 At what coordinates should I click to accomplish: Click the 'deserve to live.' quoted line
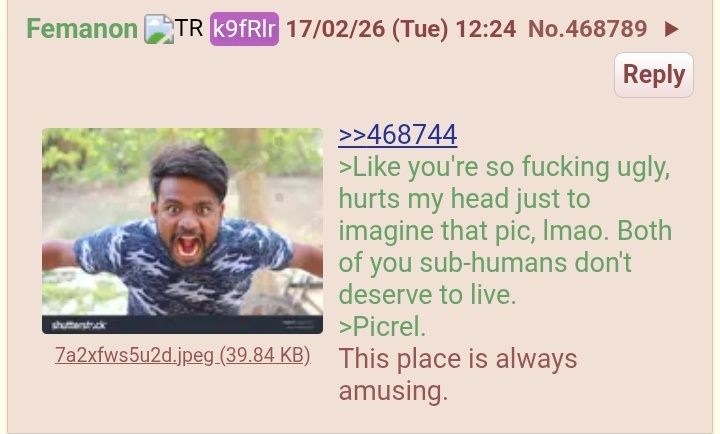[x=428, y=294]
